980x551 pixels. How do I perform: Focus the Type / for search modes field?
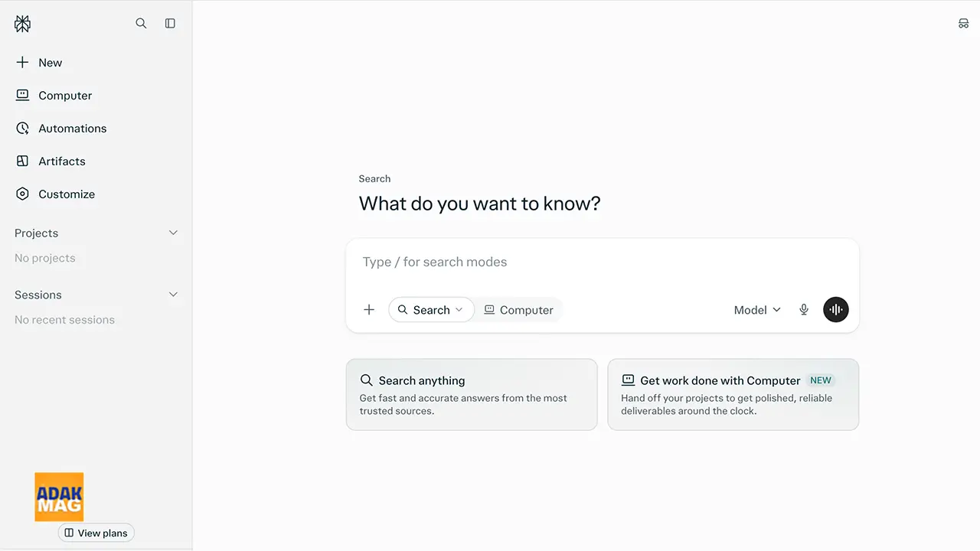click(603, 262)
